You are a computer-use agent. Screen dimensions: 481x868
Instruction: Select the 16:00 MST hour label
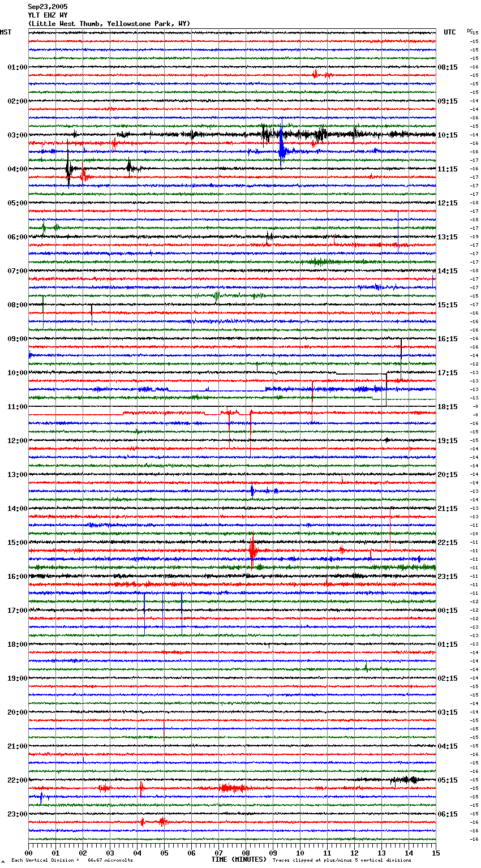(18, 577)
